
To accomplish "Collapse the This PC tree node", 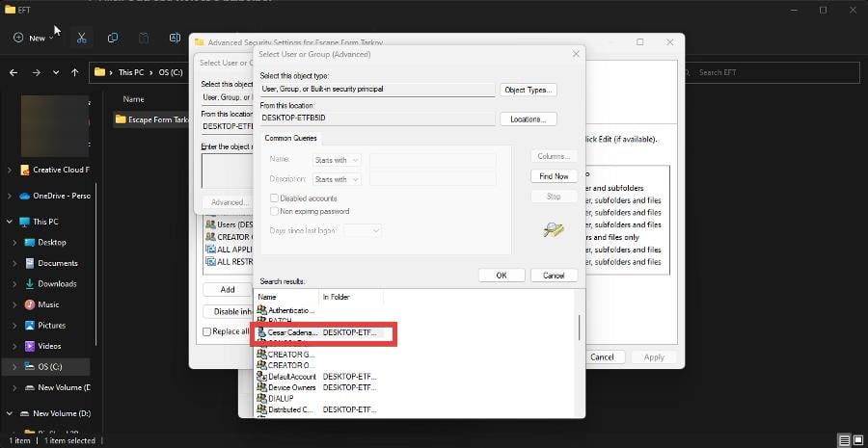I will pos(10,222).
